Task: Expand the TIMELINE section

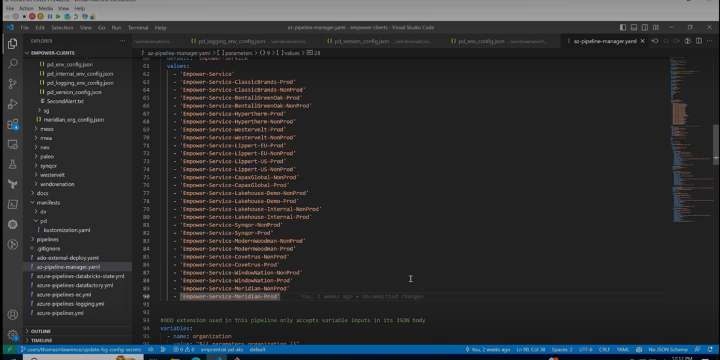Action: coord(41,341)
